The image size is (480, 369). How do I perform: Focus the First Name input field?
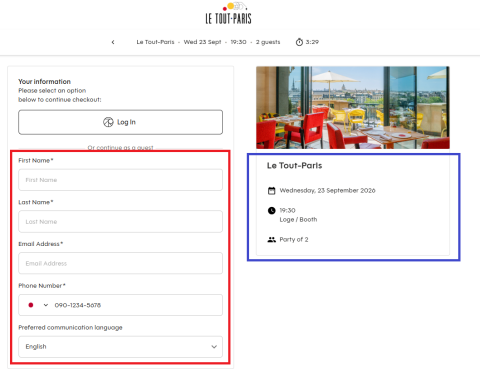pos(120,180)
